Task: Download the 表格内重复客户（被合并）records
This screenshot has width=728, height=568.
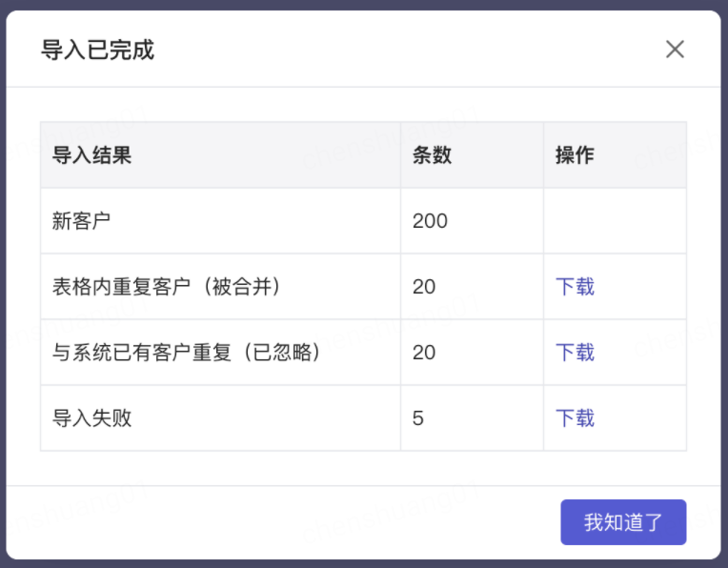Action: 575,287
